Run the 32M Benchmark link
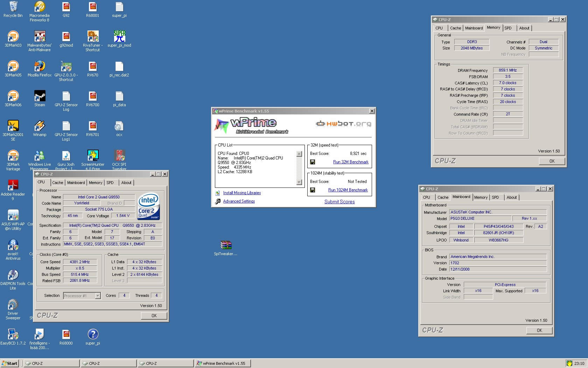The height and width of the screenshot is (368, 588). [351, 162]
